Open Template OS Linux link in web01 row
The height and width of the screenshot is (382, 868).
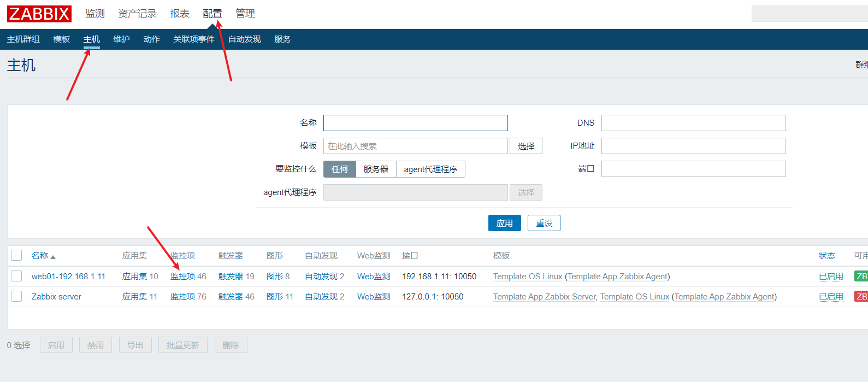528,277
